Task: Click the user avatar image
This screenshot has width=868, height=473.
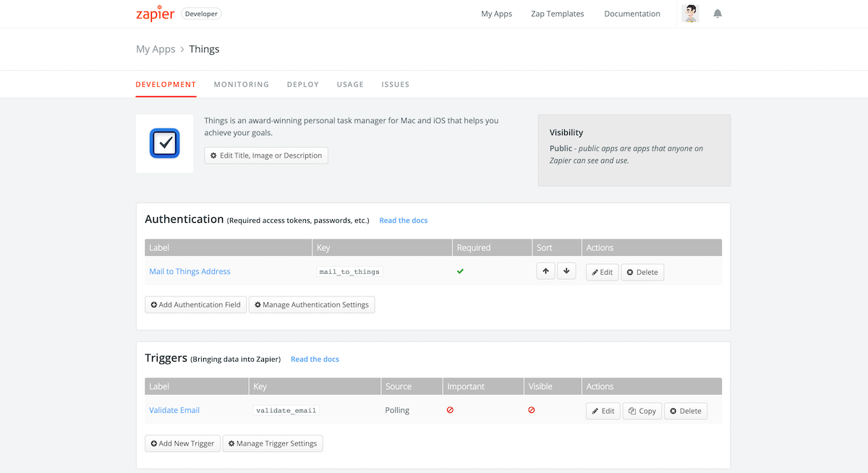Action: (689, 12)
